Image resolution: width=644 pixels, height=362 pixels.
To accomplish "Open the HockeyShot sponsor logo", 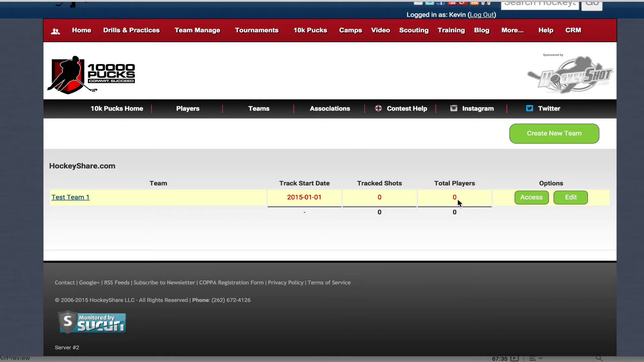I will (570, 74).
